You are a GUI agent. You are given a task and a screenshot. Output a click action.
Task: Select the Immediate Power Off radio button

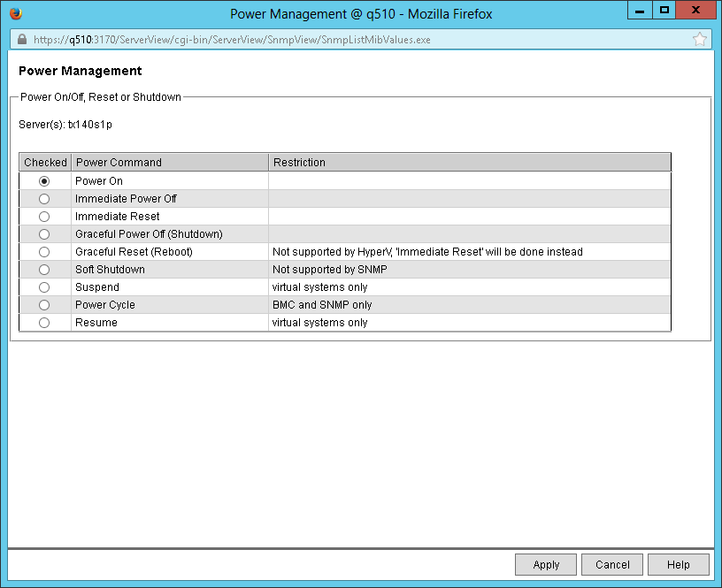point(44,198)
